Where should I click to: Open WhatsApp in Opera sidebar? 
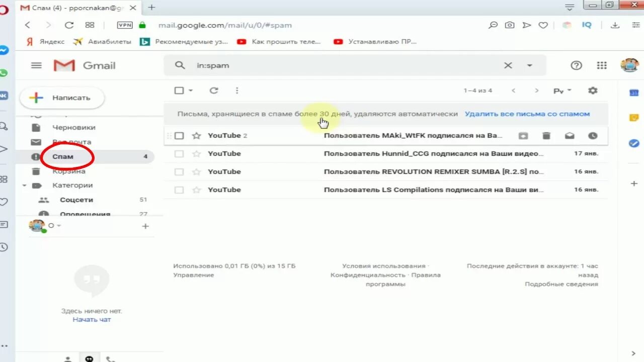4,73
